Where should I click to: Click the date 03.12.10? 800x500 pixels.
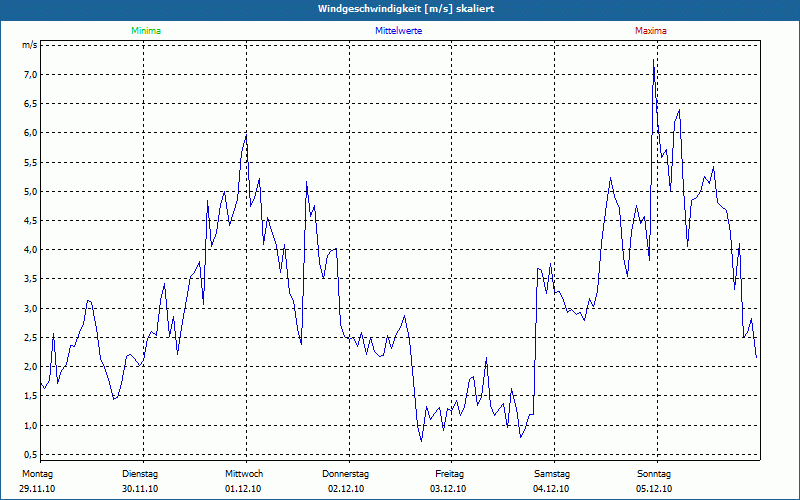(x=448, y=489)
